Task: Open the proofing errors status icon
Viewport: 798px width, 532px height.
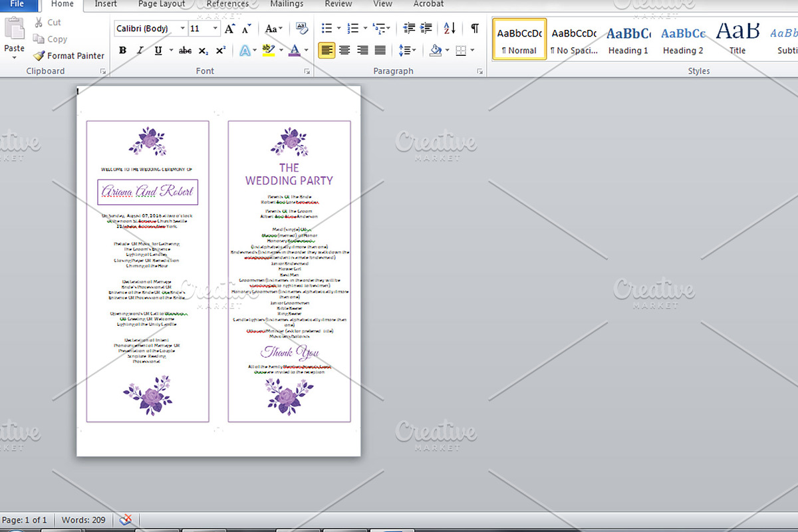Action: point(126,520)
